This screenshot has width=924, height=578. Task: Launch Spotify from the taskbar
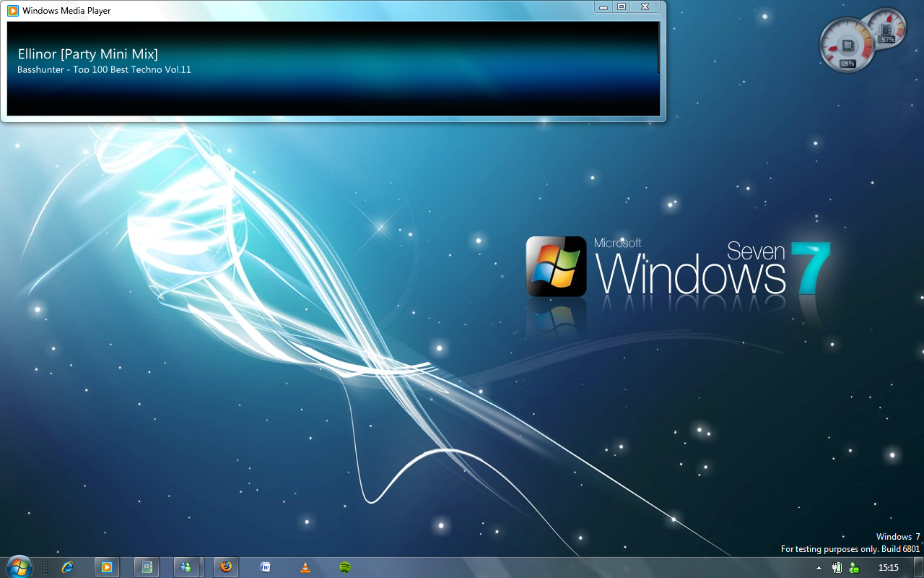(345, 567)
